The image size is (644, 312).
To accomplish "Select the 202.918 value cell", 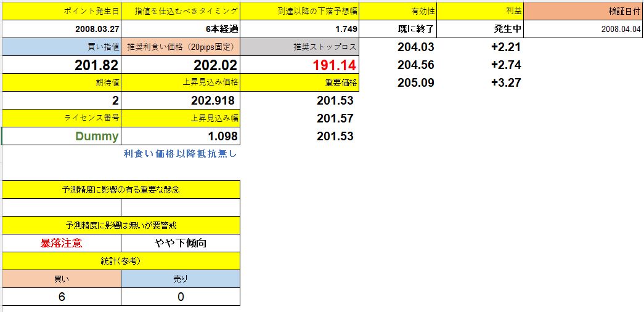I will click(x=181, y=100).
